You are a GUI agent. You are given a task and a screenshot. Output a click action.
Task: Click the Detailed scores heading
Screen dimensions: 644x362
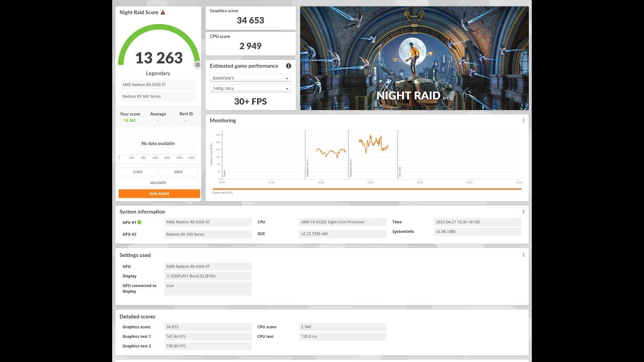pos(137,317)
